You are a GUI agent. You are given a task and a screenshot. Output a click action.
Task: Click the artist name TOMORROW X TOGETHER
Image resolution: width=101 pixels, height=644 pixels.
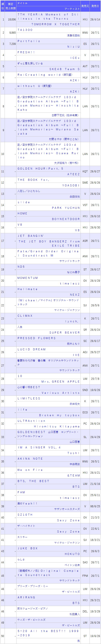coord(56,24)
